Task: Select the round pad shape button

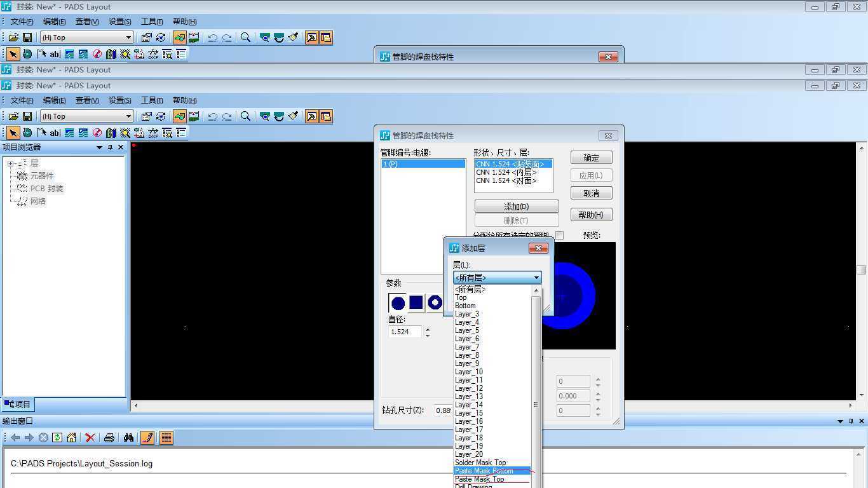Action: pyautogui.click(x=398, y=303)
